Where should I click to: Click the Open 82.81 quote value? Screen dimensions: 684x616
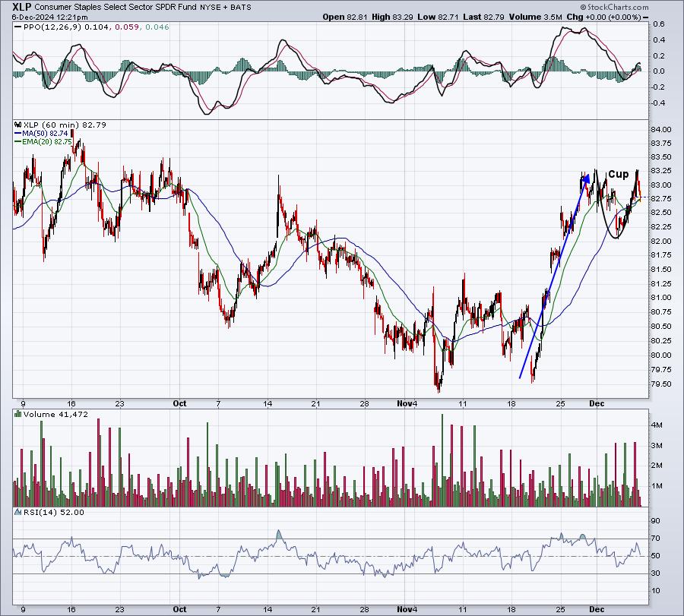346,17
